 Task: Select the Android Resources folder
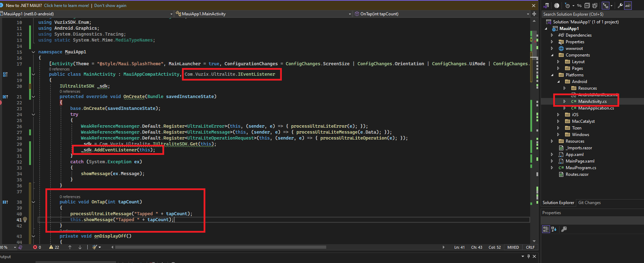pos(587,88)
